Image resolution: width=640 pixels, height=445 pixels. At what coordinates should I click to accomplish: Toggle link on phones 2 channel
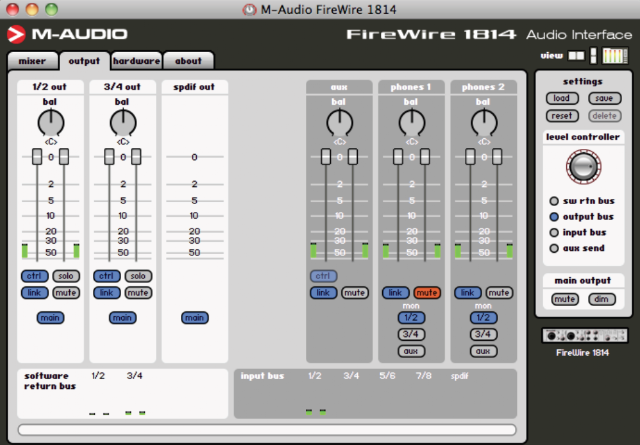point(468,293)
